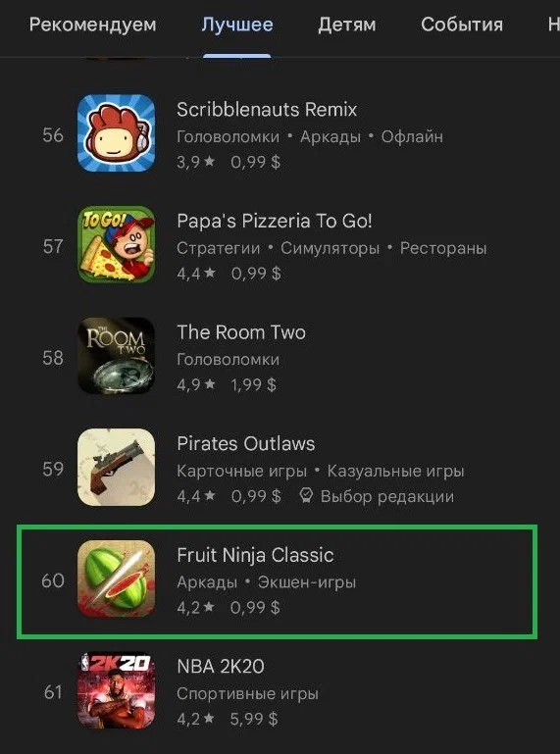Viewport: 560px width, 754px height.
Task: Tap the Fruit Ninja Classic watermelon icon
Action: [x=117, y=578]
